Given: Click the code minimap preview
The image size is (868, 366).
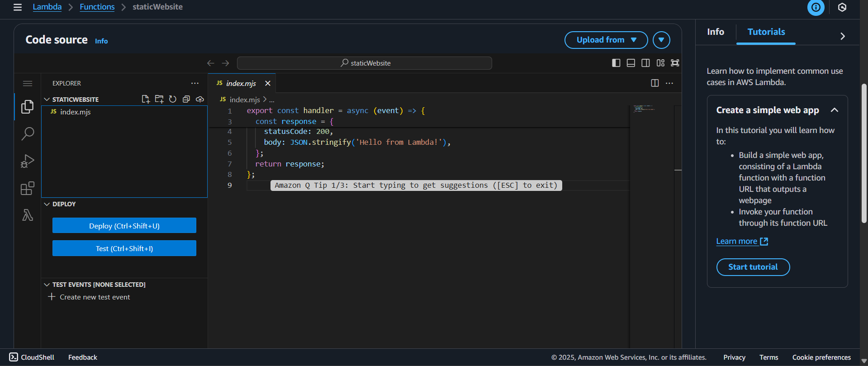Looking at the screenshot, I should tap(645, 109).
